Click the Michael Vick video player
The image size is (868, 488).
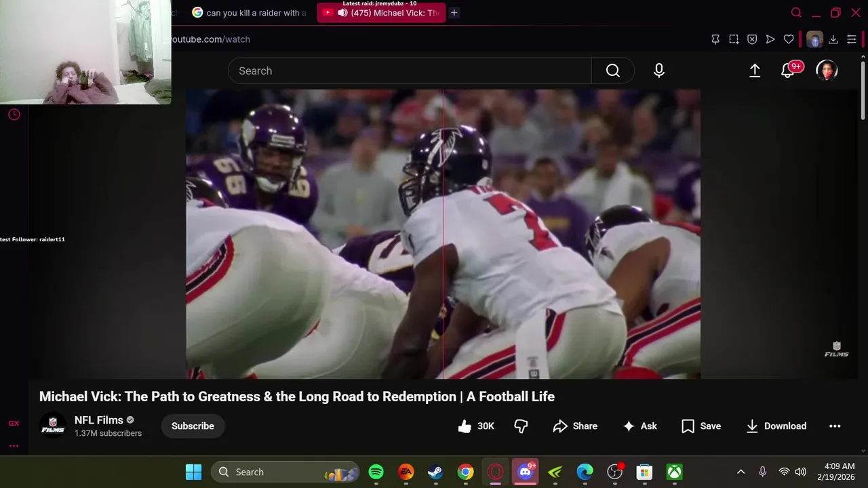(x=443, y=234)
